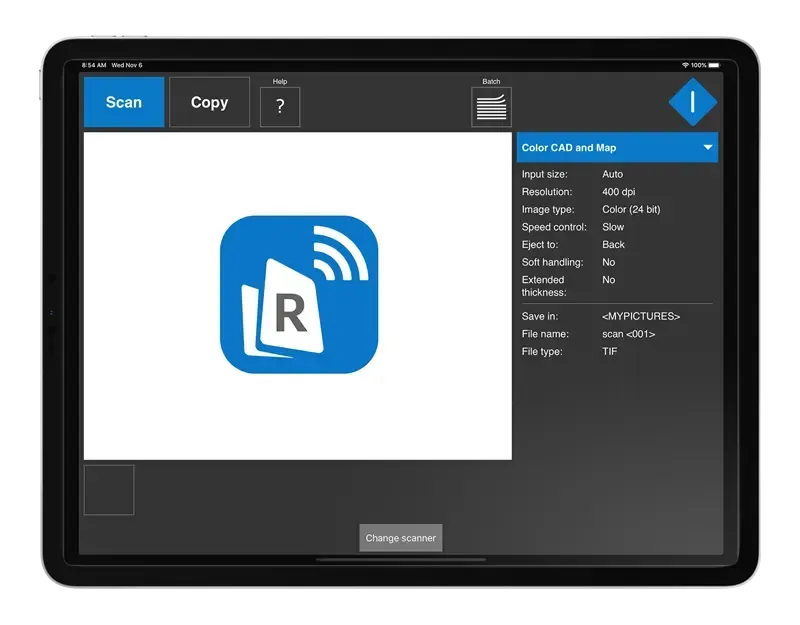Expand the Color CAD and Map dropdown arrow
The image size is (800, 625).
(x=708, y=147)
